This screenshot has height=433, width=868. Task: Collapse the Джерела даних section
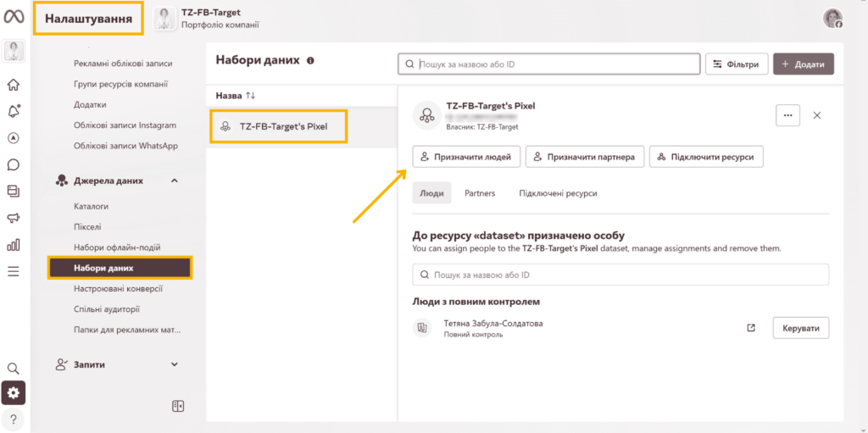(x=175, y=181)
